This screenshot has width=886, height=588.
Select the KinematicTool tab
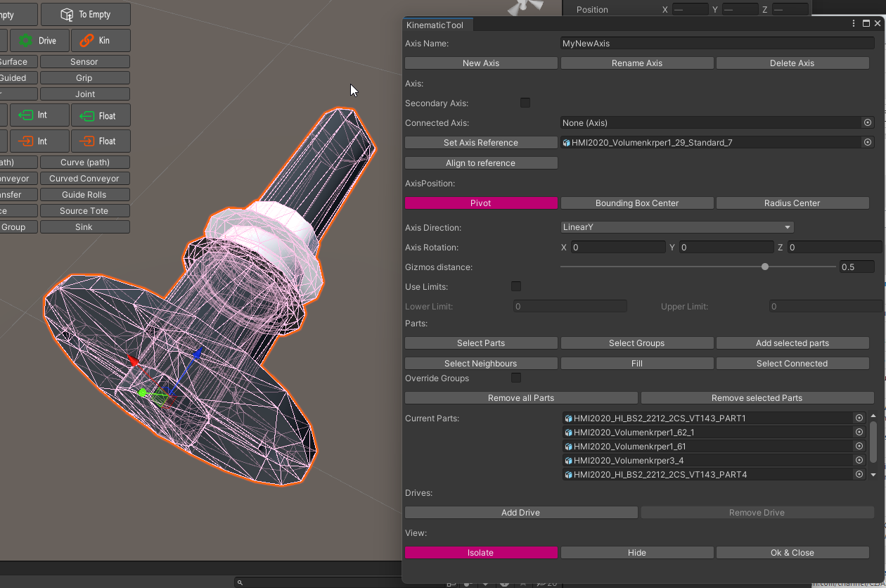click(435, 25)
